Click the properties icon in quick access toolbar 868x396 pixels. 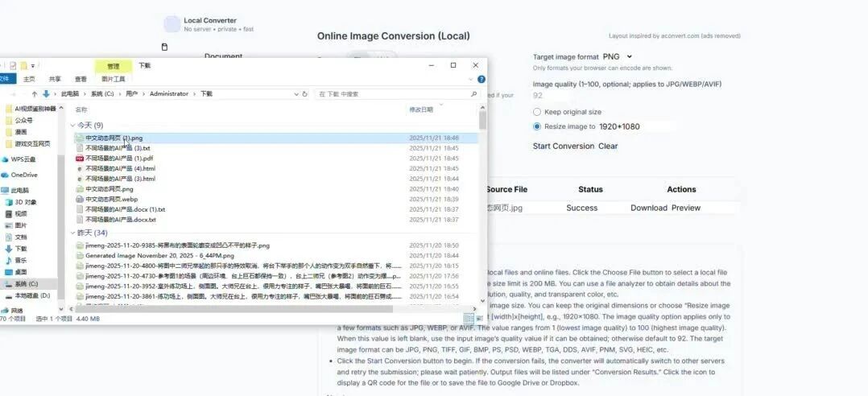click(x=13, y=66)
